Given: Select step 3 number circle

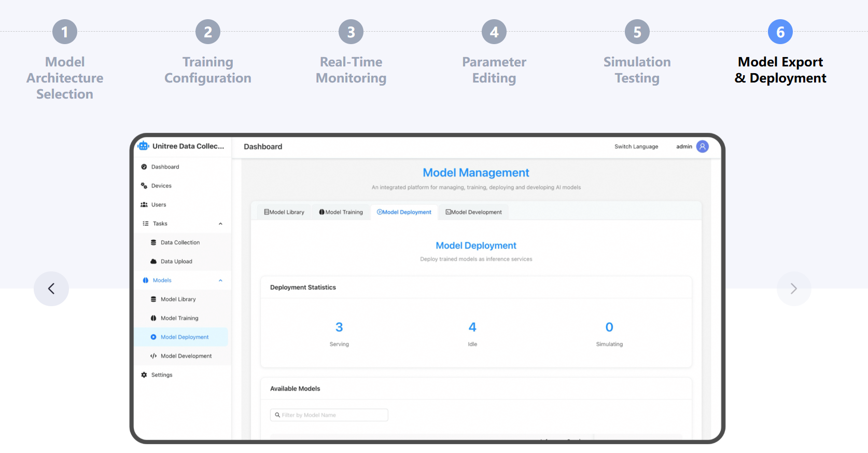Looking at the screenshot, I should (x=351, y=32).
